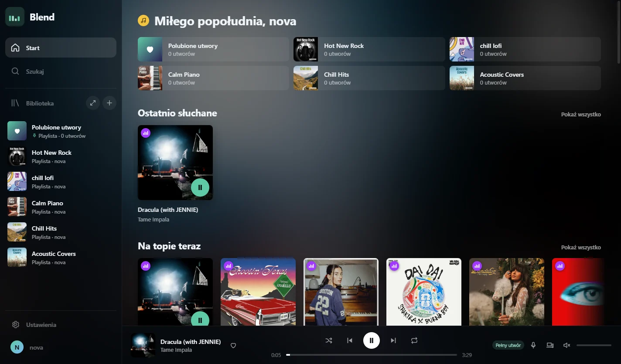Expand the library panel with arrows icon
621x364 pixels.
pos(92,103)
